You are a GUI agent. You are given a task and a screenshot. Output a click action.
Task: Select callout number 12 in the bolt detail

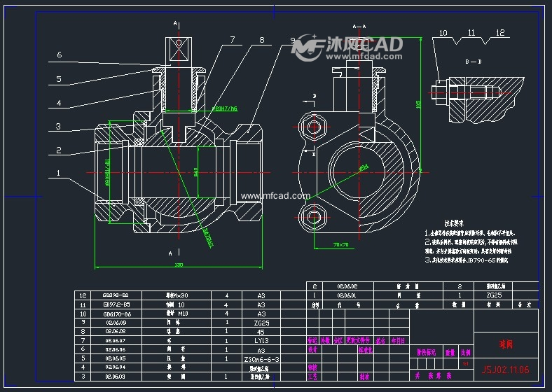pyautogui.click(x=499, y=33)
